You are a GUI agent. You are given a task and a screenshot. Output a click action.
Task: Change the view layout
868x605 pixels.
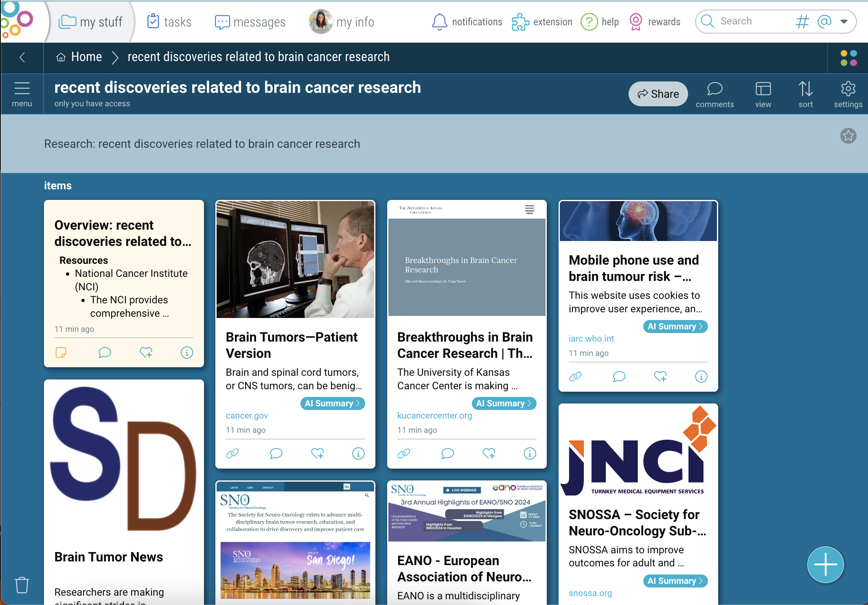coord(763,94)
